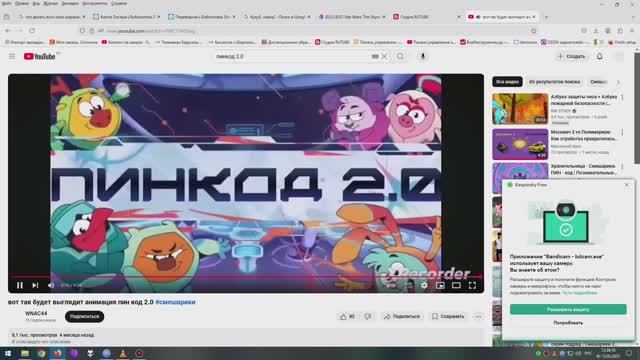Image resolution: width=640 pixels, height=360 pixels.
Task: Open the Москвич 3 vs Полимериум thumbnail
Action: pyautogui.click(x=520, y=144)
